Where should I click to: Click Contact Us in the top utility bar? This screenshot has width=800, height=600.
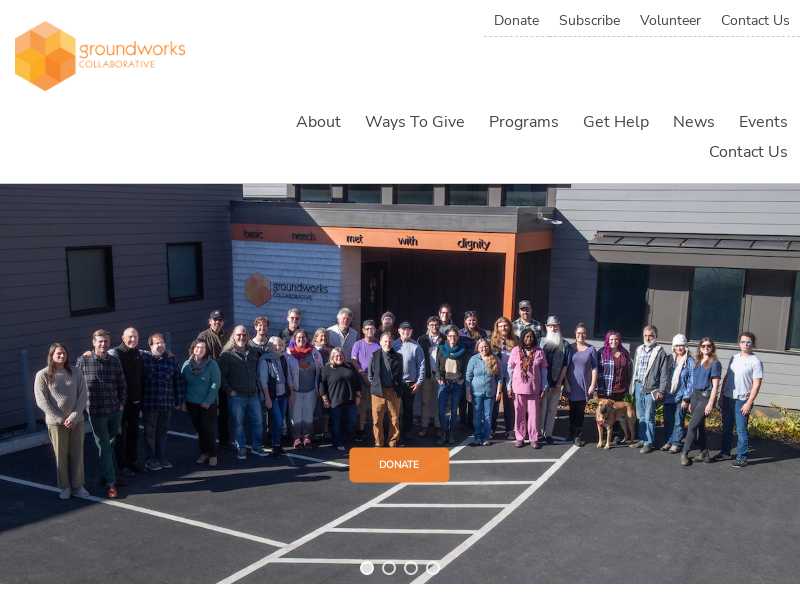(x=755, y=20)
